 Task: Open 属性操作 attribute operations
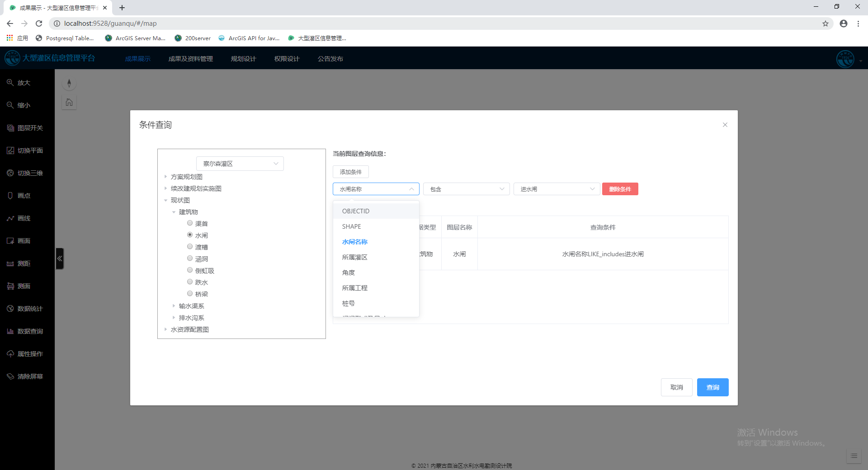pyautogui.click(x=25, y=354)
